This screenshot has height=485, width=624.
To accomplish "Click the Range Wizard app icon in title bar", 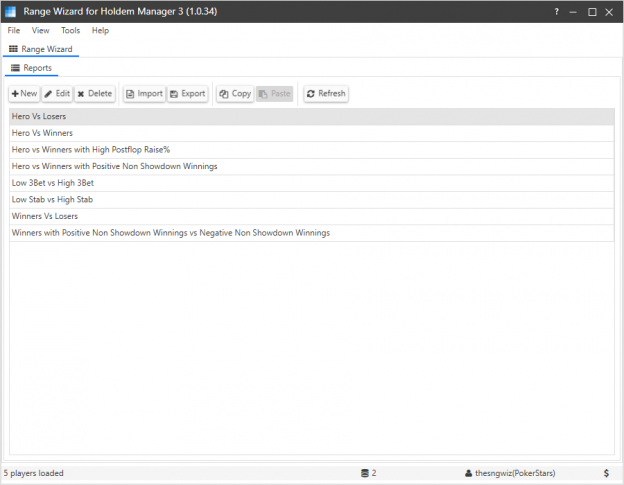I will pyautogui.click(x=10, y=12).
